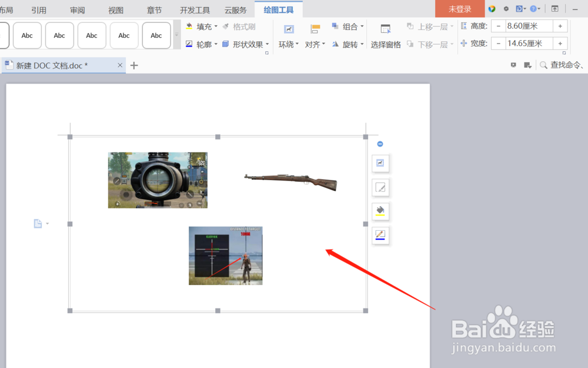Open the 对齐 align menu
Viewport: 588px width, 368px height.
coord(315,37)
